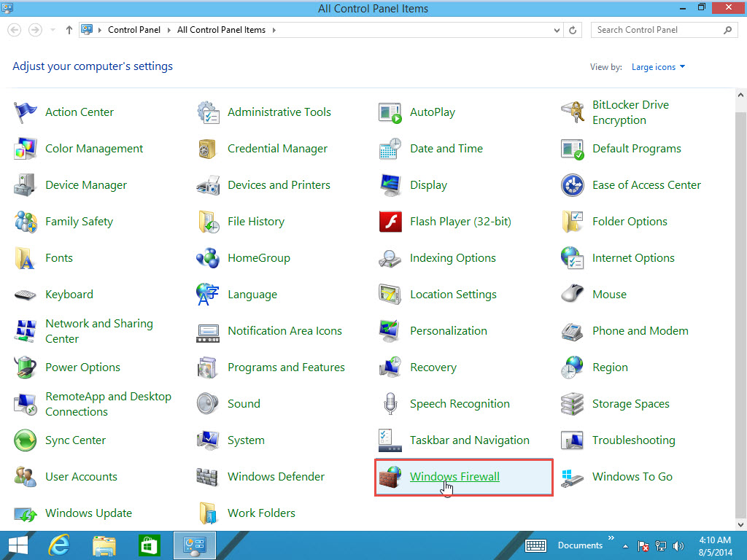Open Programs and Features link

pyautogui.click(x=286, y=367)
